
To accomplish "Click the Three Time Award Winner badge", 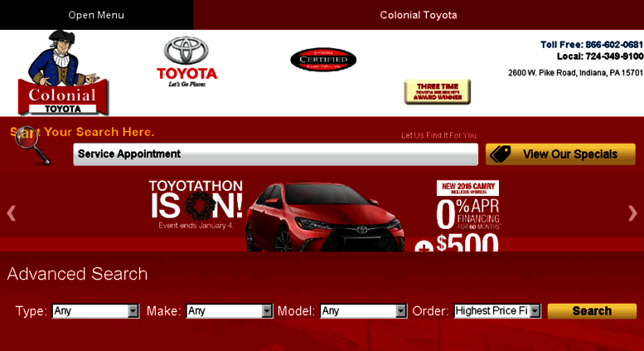I will (x=438, y=91).
